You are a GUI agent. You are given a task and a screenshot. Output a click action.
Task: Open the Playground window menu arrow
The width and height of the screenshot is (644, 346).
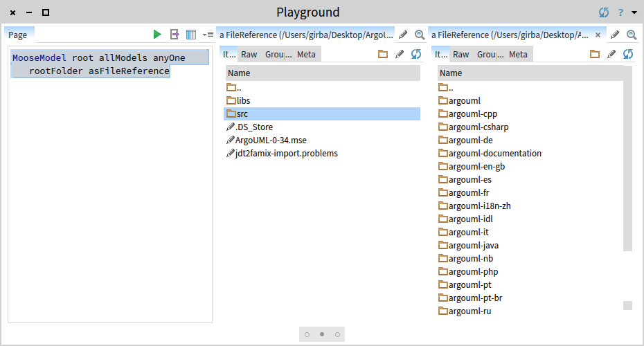(x=634, y=12)
